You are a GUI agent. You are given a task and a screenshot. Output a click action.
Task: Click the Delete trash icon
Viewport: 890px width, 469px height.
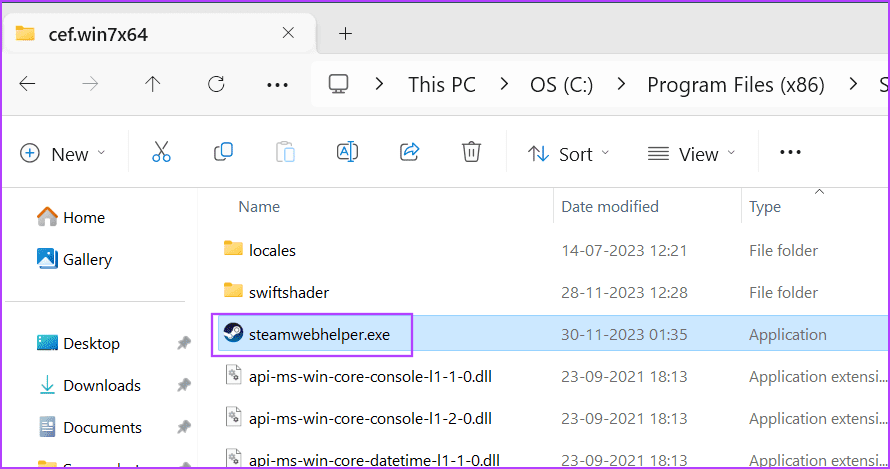[x=471, y=153]
